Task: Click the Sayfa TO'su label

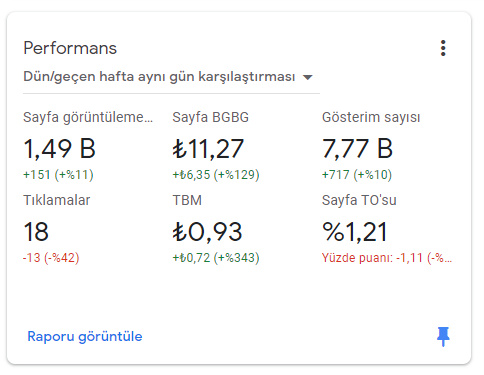Action: point(359,200)
